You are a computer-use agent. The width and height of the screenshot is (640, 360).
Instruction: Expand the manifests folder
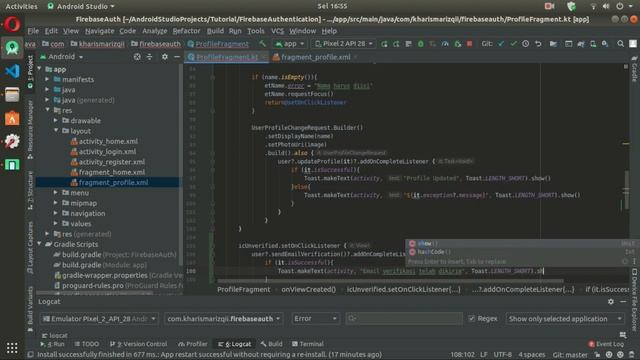[47, 79]
